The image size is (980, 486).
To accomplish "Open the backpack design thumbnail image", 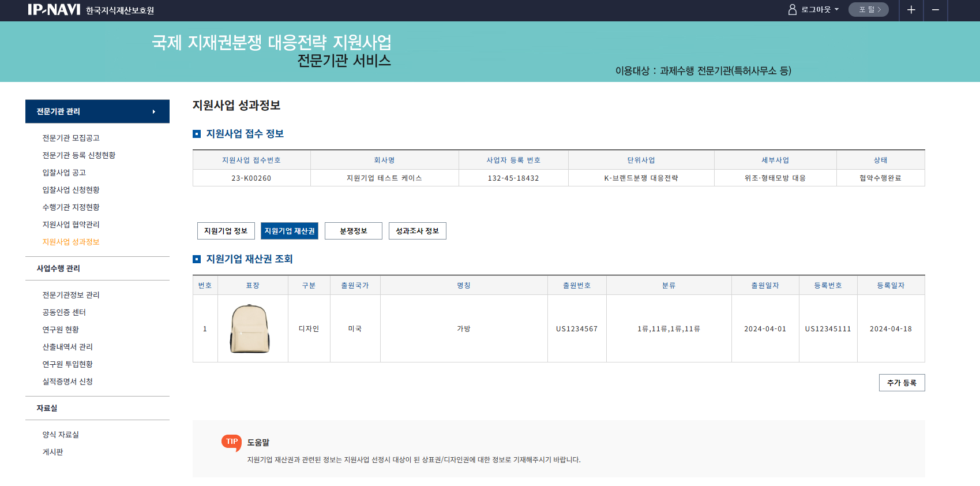I will (250, 328).
